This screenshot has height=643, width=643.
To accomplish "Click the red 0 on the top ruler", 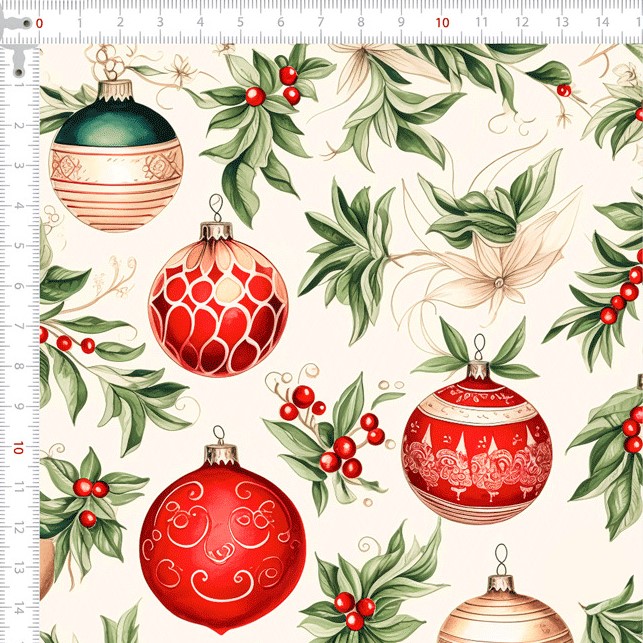I will (39, 22).
